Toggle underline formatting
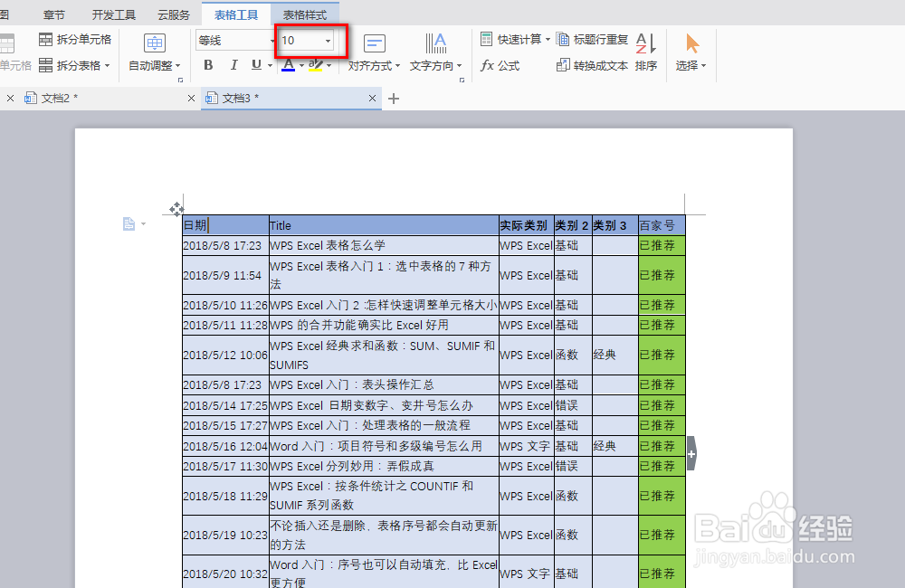Viewport: 905px width, 588px height. click(257, 65)
